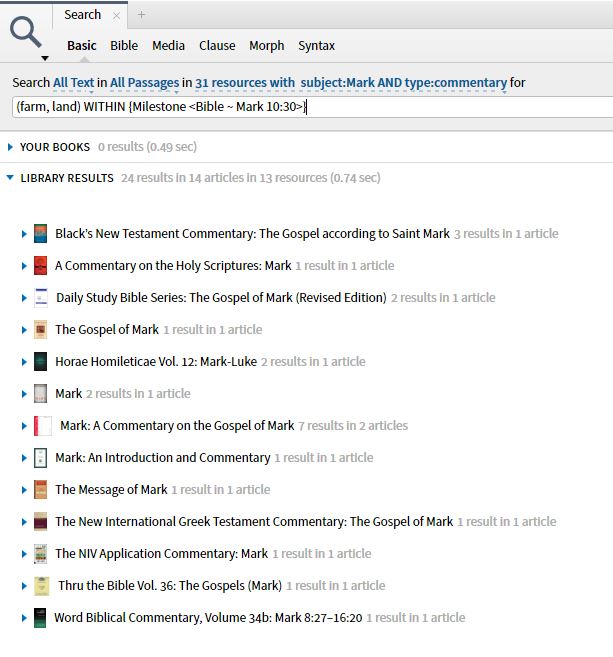
Task: Open A Commentary on the Holy Scriptures: Mark
Action: 173,266
